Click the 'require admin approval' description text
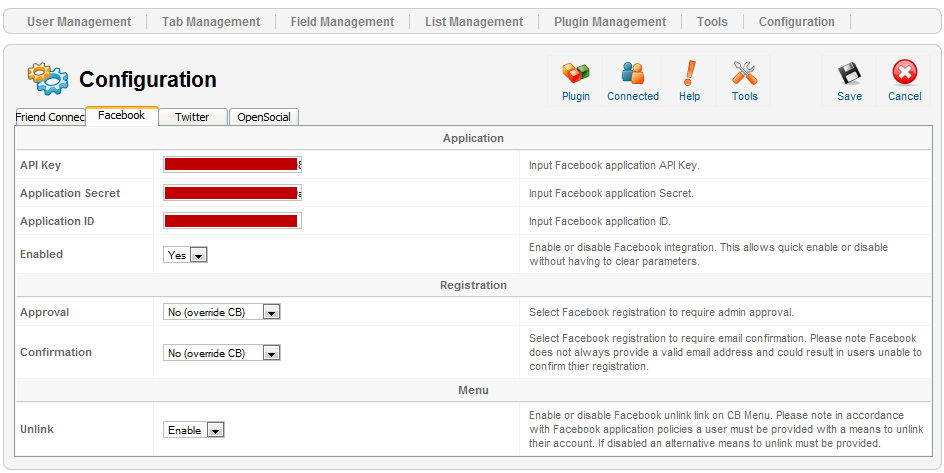This screenshot has width=944, height=473. pos(662,313)
